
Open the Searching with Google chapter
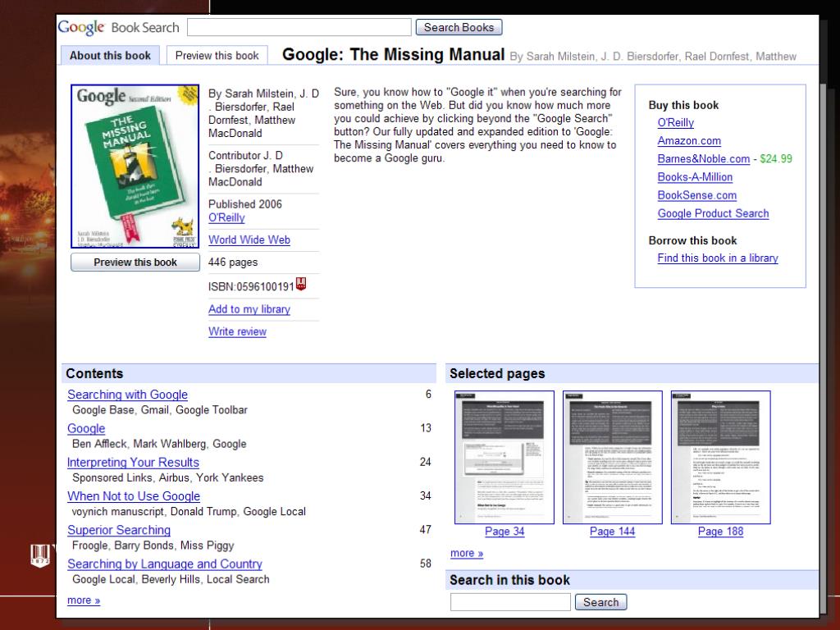[127, 395]
